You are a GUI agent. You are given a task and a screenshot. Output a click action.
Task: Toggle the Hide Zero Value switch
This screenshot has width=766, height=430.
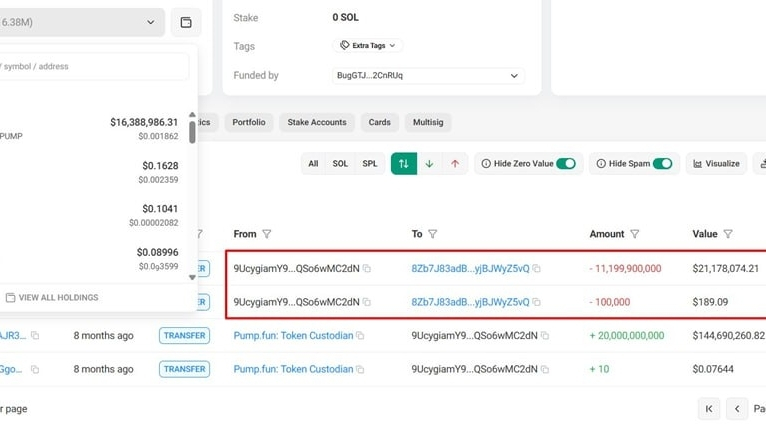(x=566, y=164)
